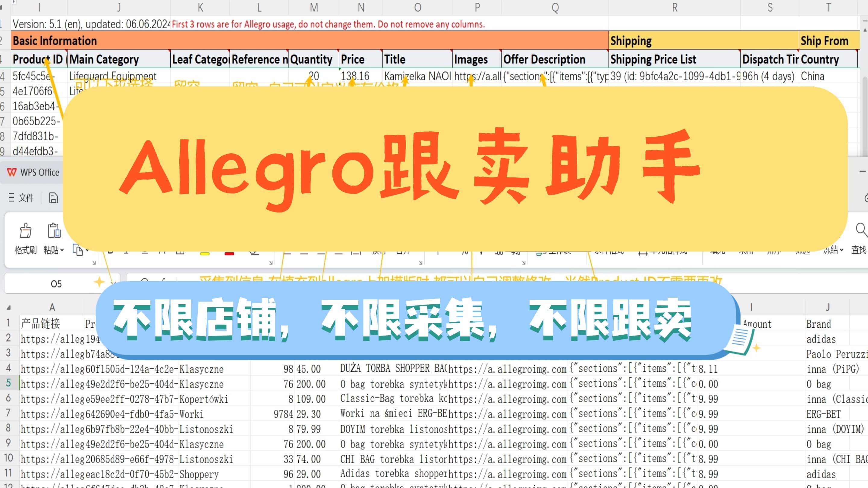Click the Kamizelka NAOI title cell
This screenshot has height=488, width=868.
point(417,76)
